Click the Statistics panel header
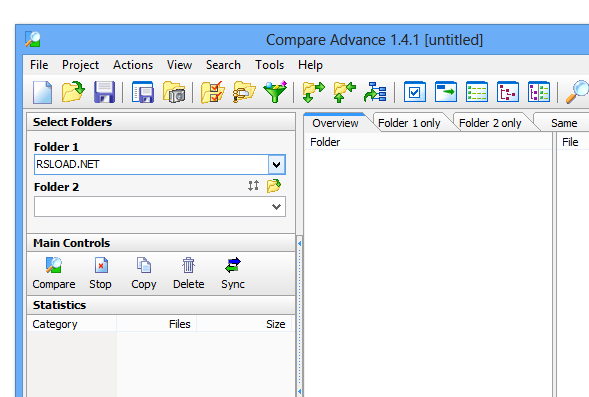589x397 pixels. click(x=161, y=305)
